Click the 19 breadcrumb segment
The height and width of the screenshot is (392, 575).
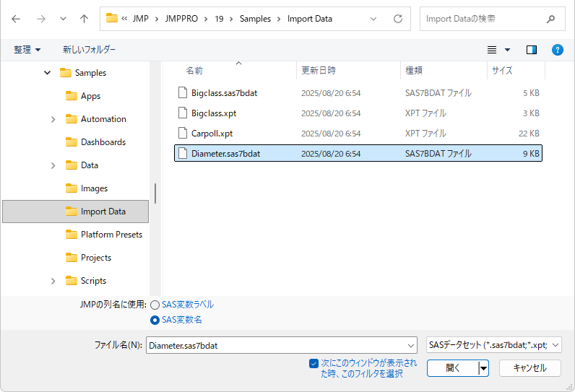219,19
